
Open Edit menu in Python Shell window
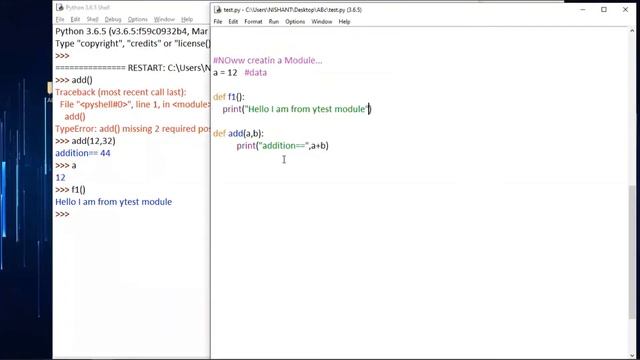click(x=75, y=19)
